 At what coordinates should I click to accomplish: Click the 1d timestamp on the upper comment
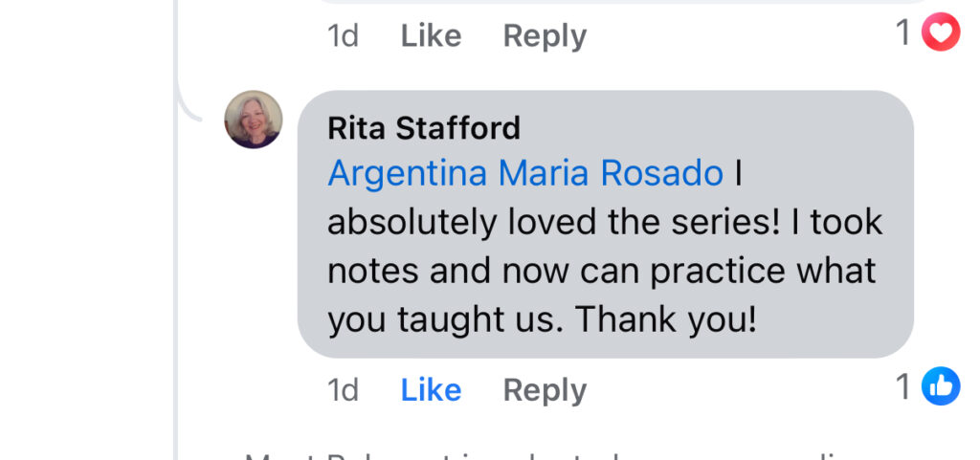pos(343,36)
